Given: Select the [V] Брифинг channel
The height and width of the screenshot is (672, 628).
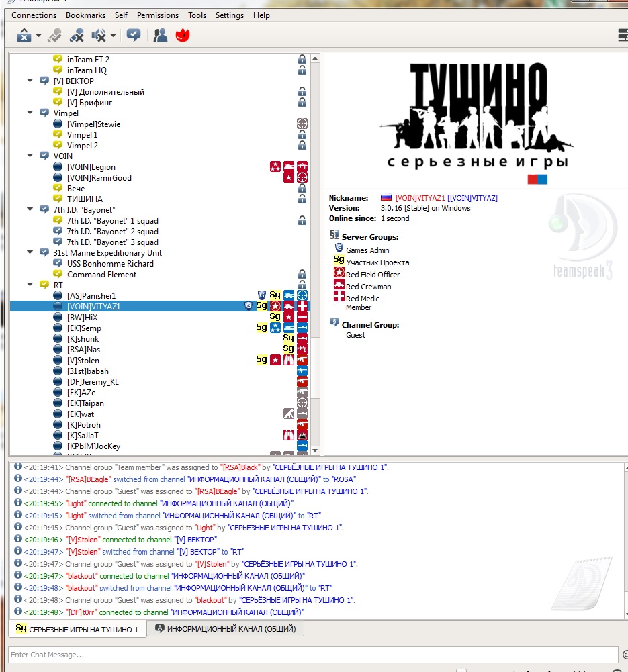Looking at the screenshot, I should click(x=89, y=102).
